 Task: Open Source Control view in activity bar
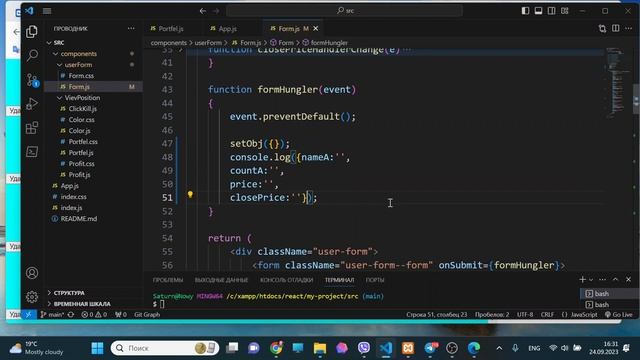click(x=32, y=80)
